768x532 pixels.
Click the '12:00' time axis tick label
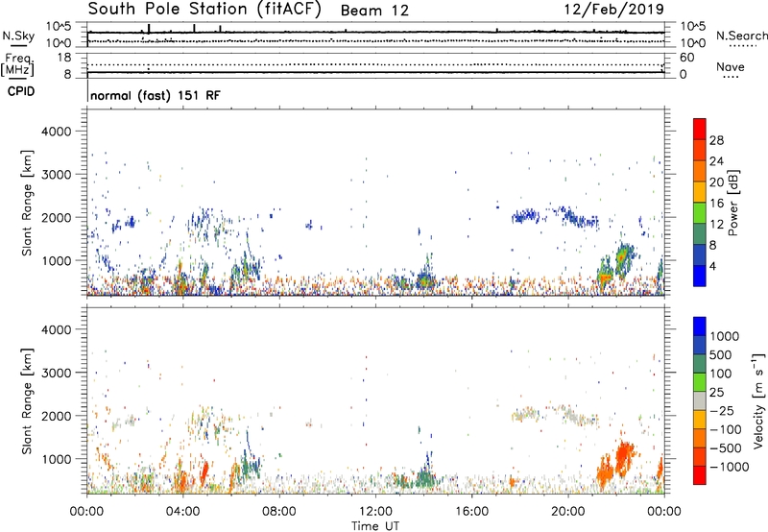coord(375,512)
